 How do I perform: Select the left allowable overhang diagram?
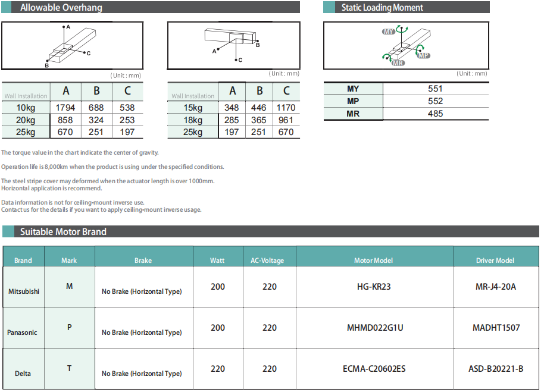pyautogui.click(x=72, y=46)
